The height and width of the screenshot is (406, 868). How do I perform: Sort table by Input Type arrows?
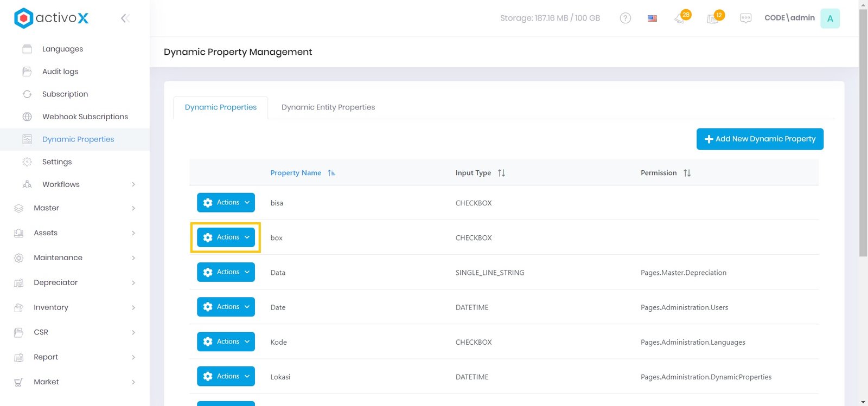pyautogui.click(x=501, y=173)
